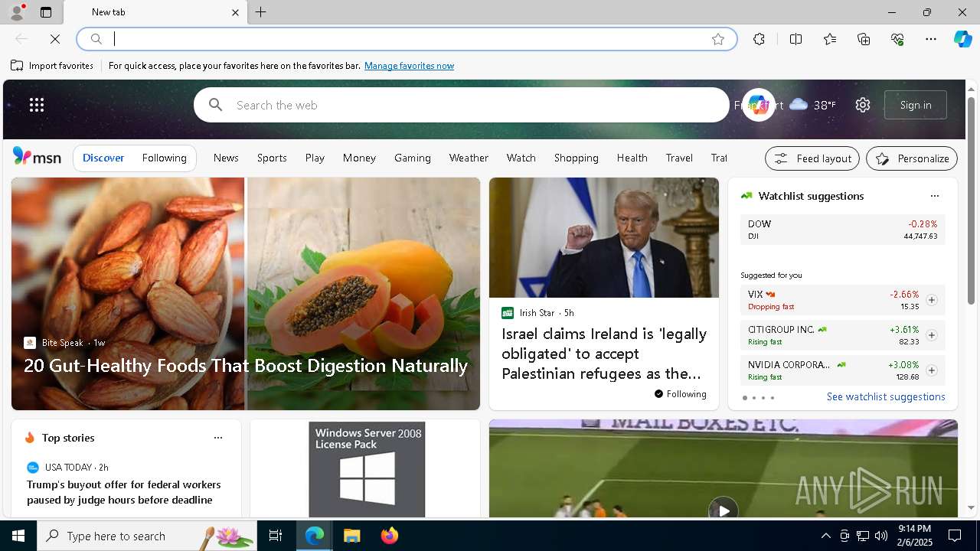The width and height of the screenshot is (980, 551).
Task: Show hidden tray icons chevron
Action: click(x=825, y=536)
